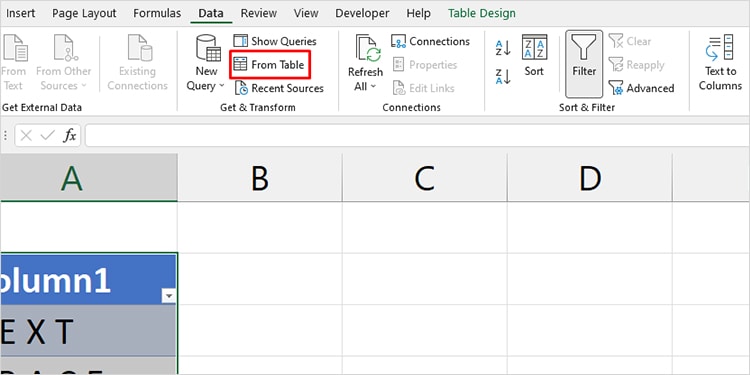The height and width of the screenshot is (375, 750).
Task: Switch to the View tab
Action: pos(306,13)
